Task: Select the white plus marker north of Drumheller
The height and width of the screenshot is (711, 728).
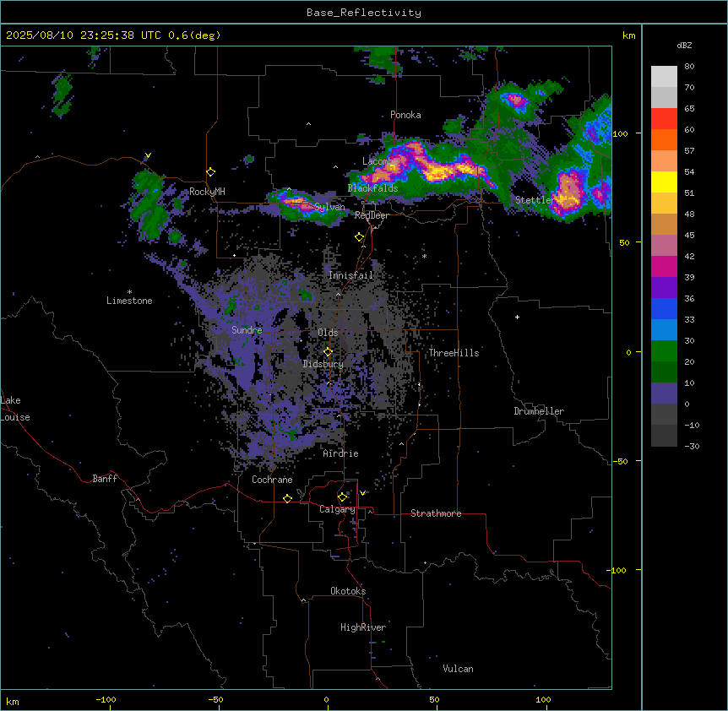Action: (x=517, y=317)
